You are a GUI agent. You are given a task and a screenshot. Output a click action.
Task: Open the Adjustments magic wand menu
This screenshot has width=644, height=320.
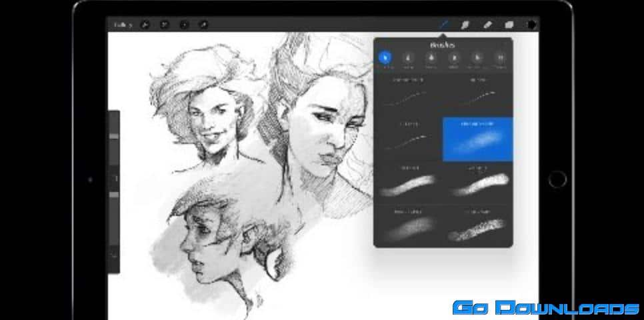164,25
